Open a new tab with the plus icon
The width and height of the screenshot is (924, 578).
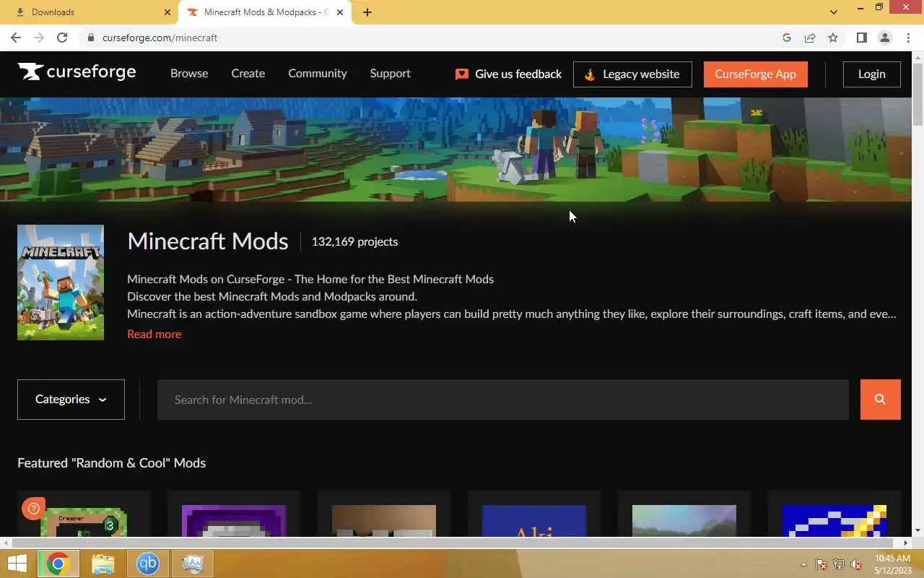367,12
